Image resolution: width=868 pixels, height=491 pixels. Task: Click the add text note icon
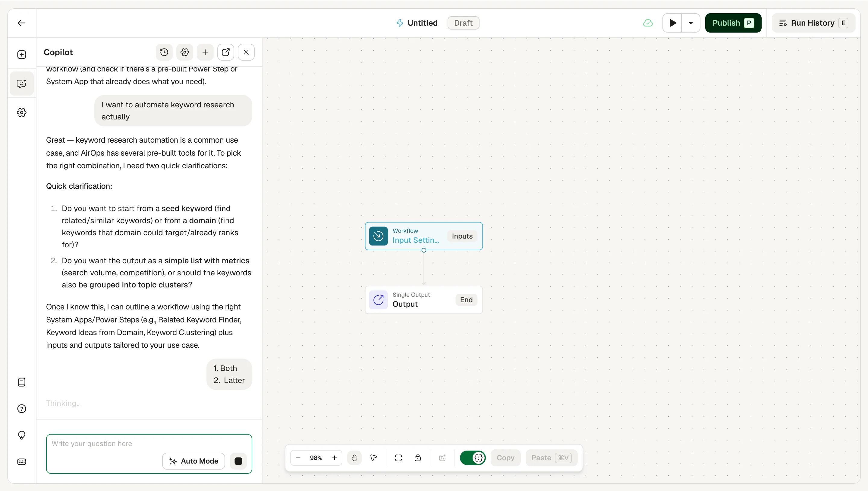tap(442, 458)
